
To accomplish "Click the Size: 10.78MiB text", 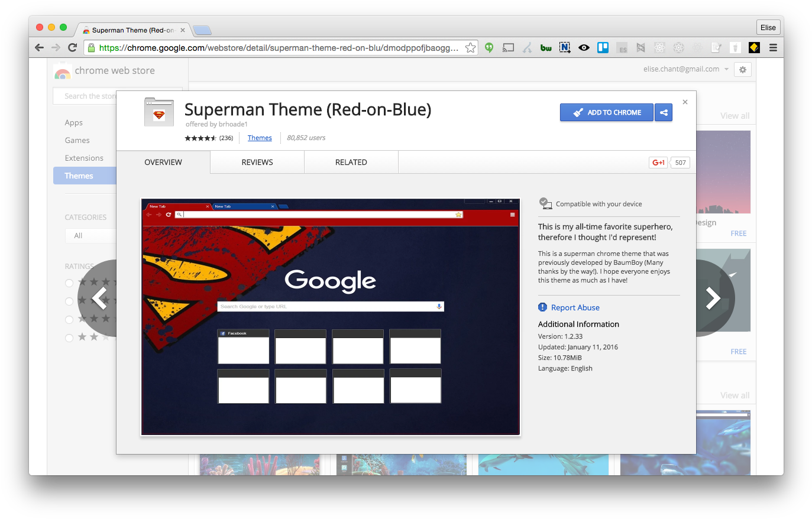I will (x=560, y=358).
